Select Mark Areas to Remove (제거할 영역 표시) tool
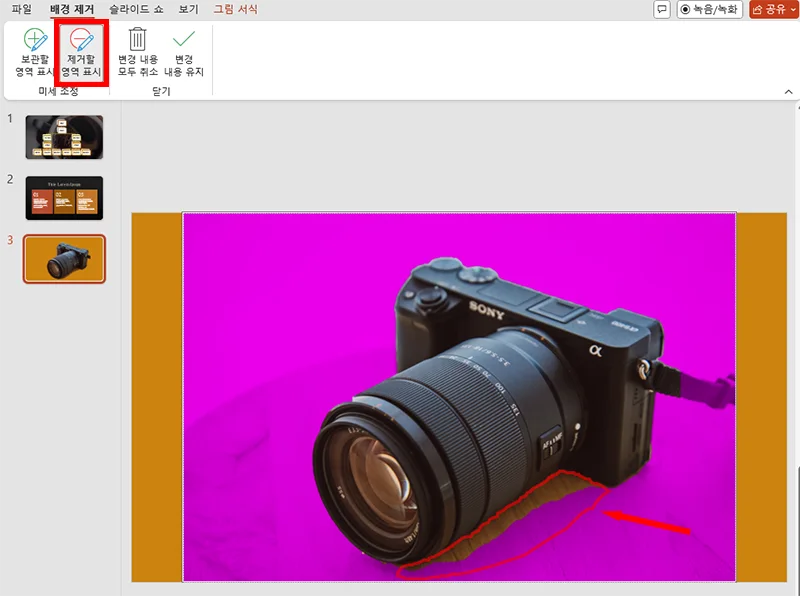 coord(81,53)
